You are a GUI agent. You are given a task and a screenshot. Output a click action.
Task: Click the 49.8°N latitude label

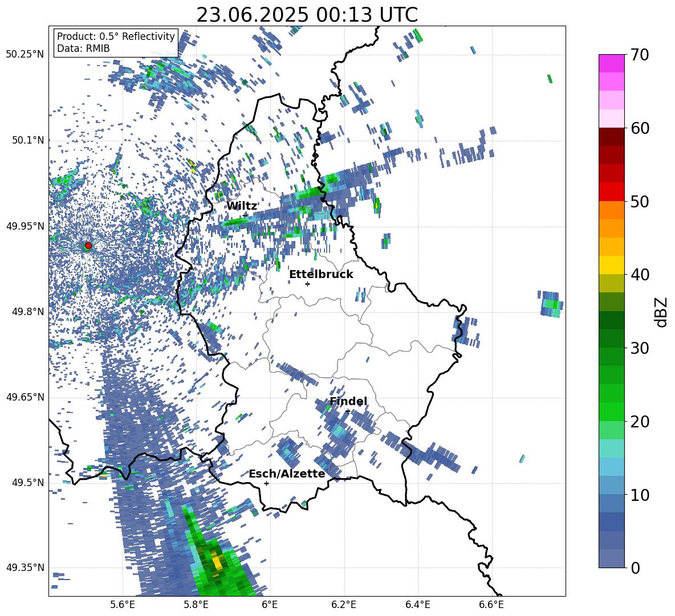pos(29,312)
